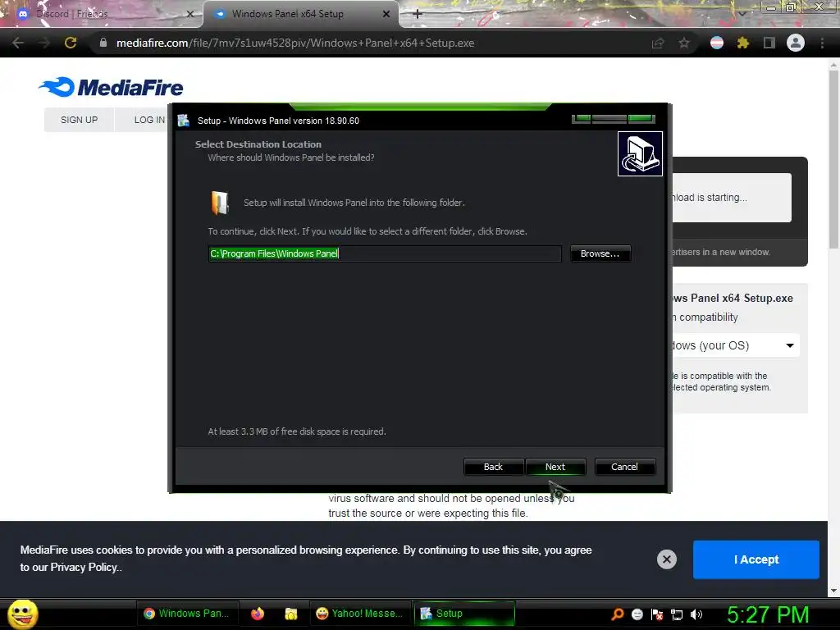
Task: Click the MediaFire logo
Action: pos(111,87)
